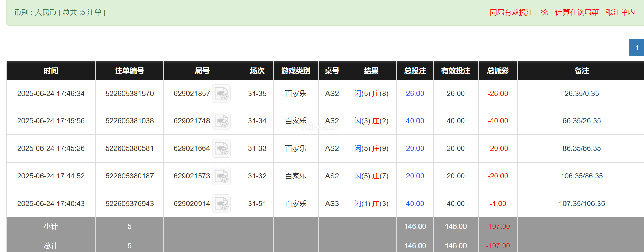Click the 20.00 total bet at 17:45:26
The width and height of the screenshot is (644, 252).
(415, 148)
